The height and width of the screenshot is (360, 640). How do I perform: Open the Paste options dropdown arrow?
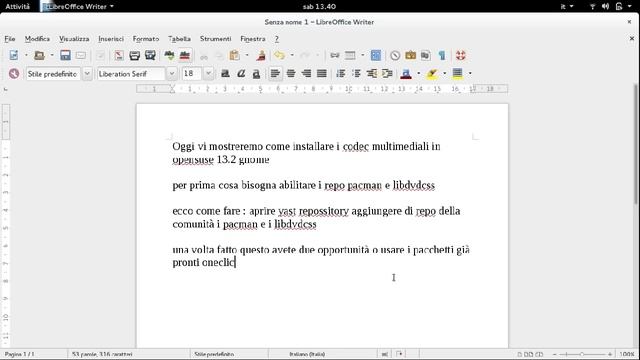tap(247, 55)
